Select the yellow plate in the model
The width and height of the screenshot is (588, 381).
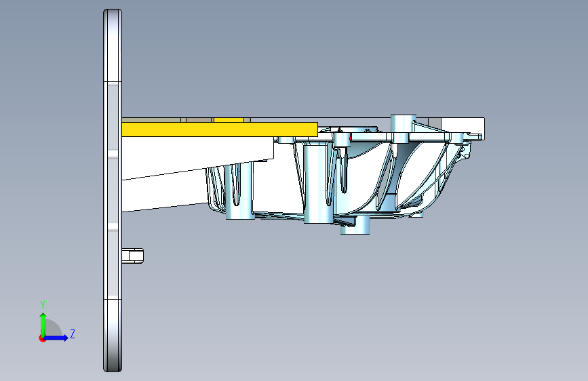tap(220, 129)
